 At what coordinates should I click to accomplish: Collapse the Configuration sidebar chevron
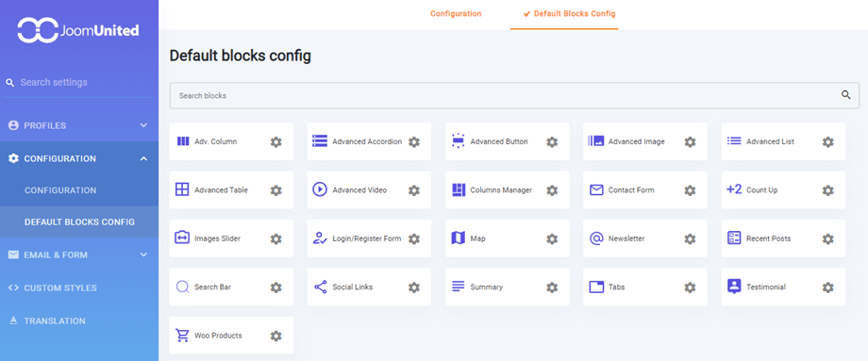[143, 158]
